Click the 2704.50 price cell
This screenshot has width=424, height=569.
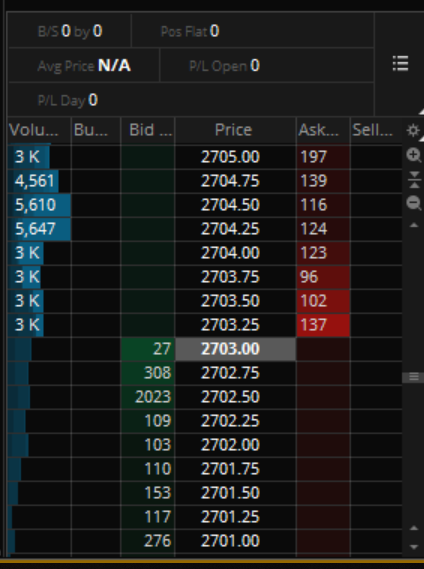tap(236, 205)
